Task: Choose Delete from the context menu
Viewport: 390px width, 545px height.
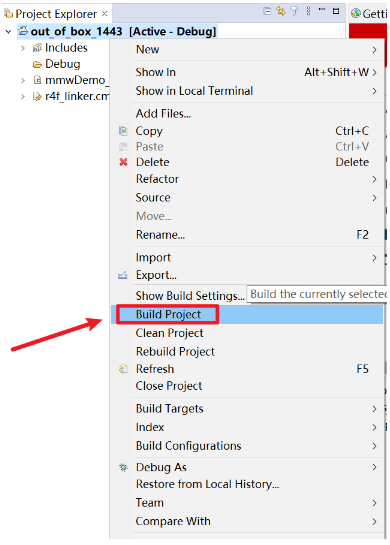Action: [247, 162]
